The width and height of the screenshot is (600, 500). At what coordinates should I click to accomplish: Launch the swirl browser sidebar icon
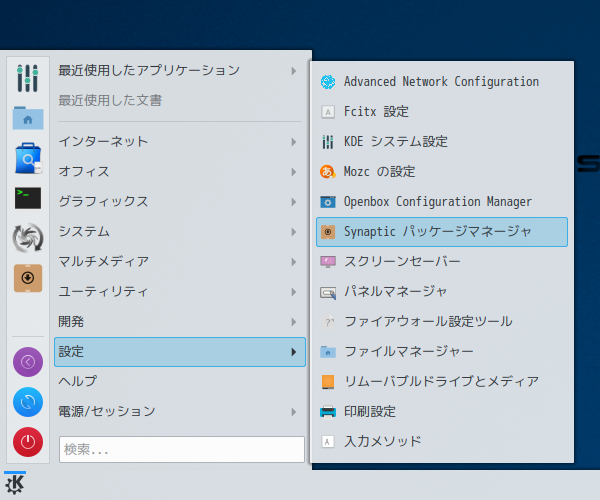[28, 238]
